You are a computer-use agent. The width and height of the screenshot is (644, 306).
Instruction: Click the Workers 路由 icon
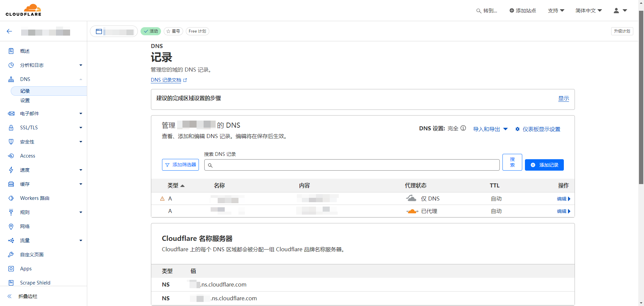point(11,198)
